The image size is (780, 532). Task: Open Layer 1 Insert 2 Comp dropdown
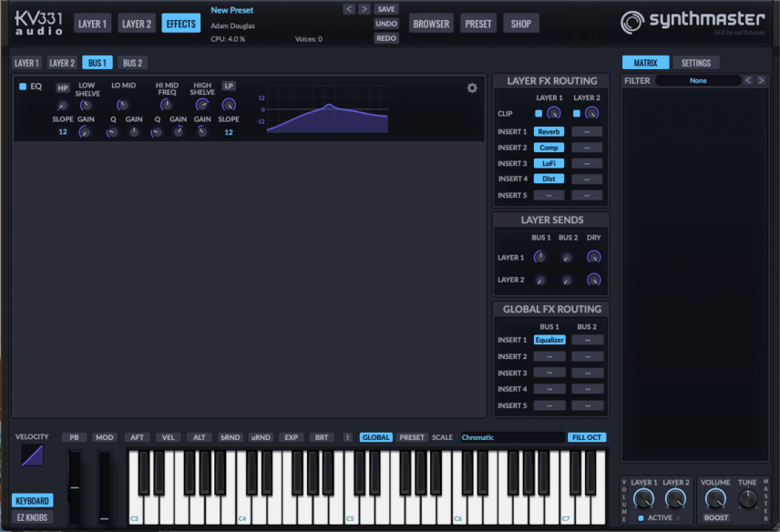click(x=549, y=148)
